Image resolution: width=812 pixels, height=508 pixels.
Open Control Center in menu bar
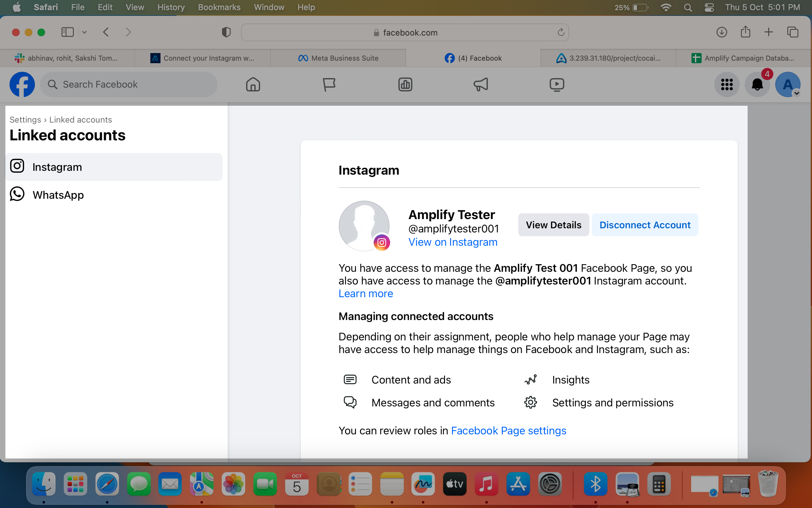pos(709,7)
